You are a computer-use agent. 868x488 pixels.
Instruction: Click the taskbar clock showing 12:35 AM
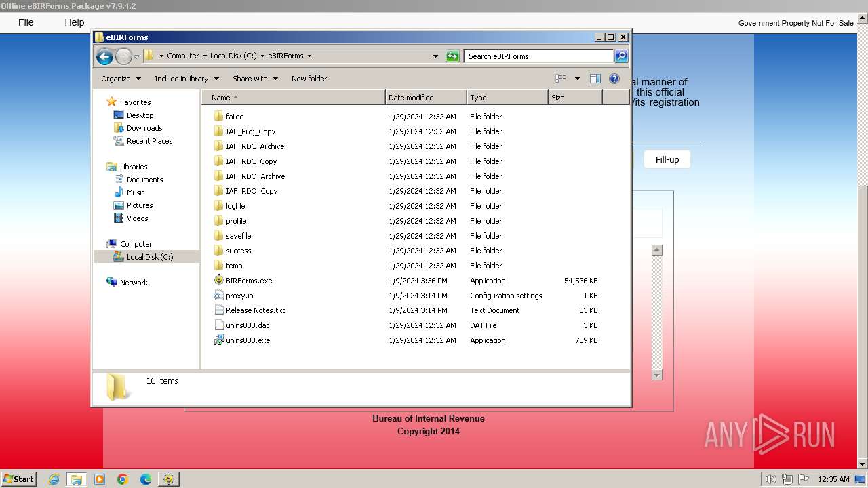coord(833,479)
